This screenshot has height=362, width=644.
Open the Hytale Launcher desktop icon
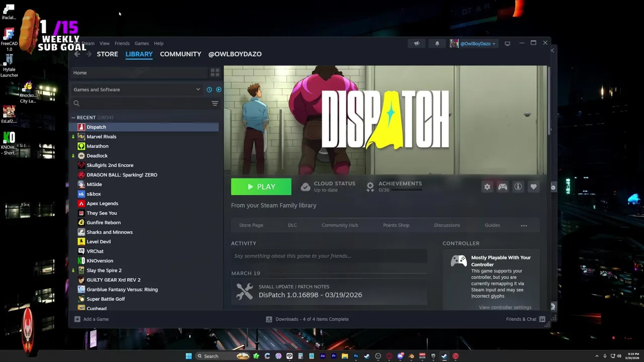tap(9, 66)
